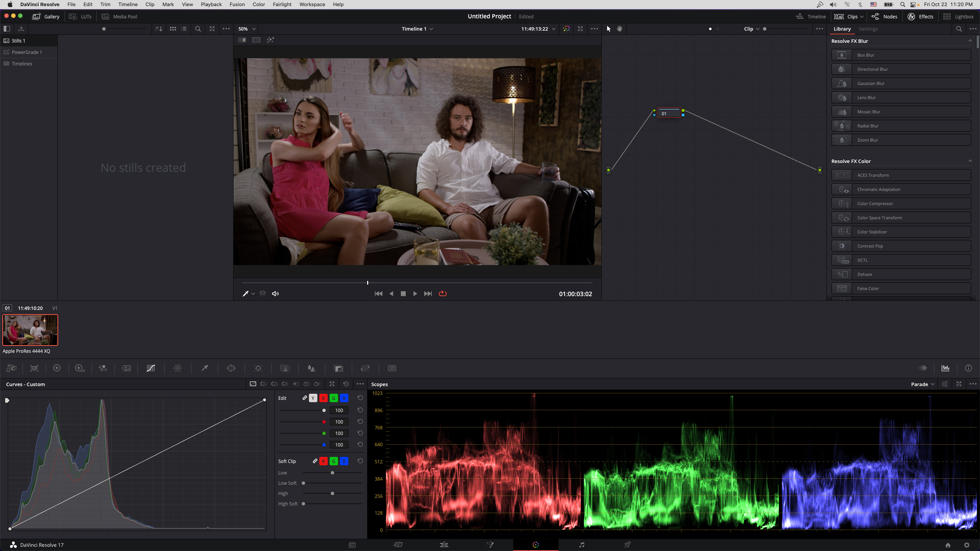Click the Soft Clip Low slider

tap(332, 473)
